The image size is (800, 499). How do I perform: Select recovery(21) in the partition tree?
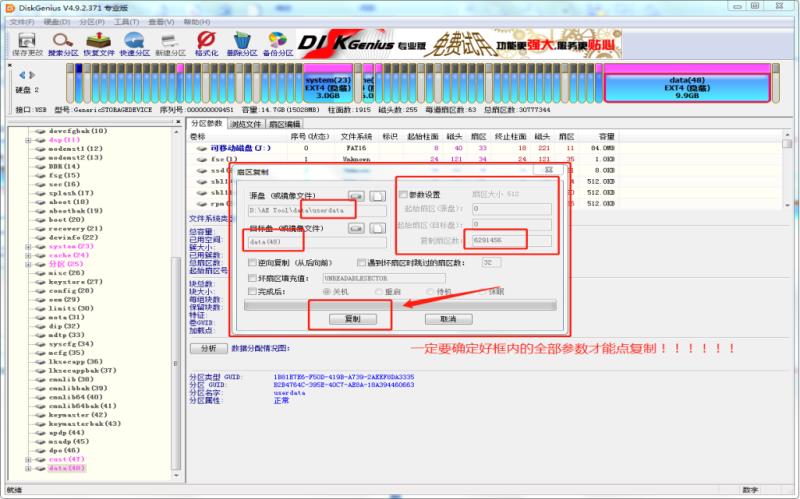pyautogui.click(x=76, y=229)
